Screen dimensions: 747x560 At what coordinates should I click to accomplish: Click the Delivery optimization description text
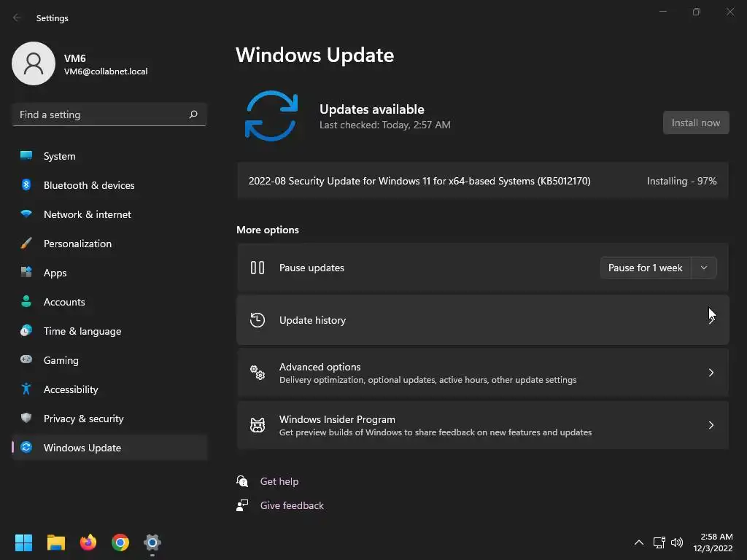click(427, 380)
